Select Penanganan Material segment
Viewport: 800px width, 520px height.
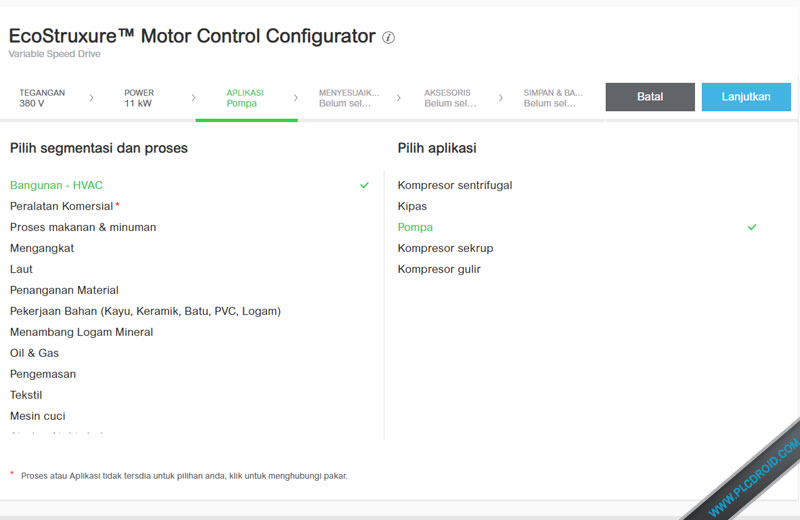click(x=64, y=290)
